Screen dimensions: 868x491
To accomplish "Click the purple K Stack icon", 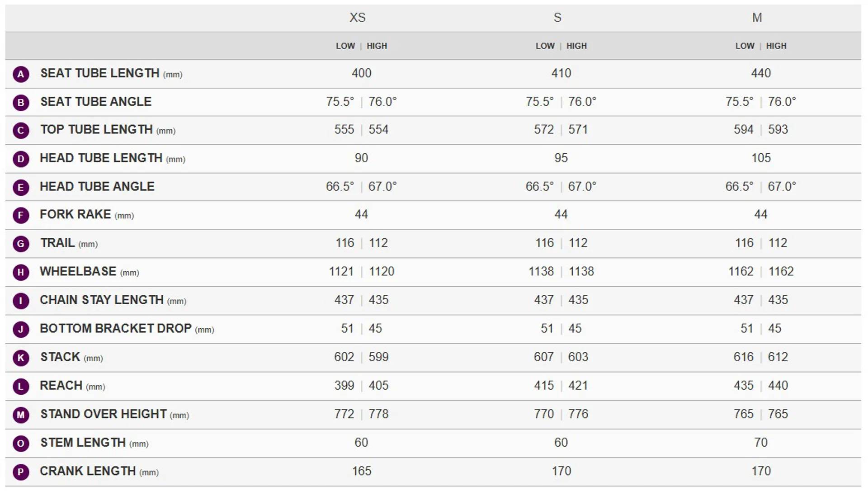I will pyautogui.click(x=21, y=358).
